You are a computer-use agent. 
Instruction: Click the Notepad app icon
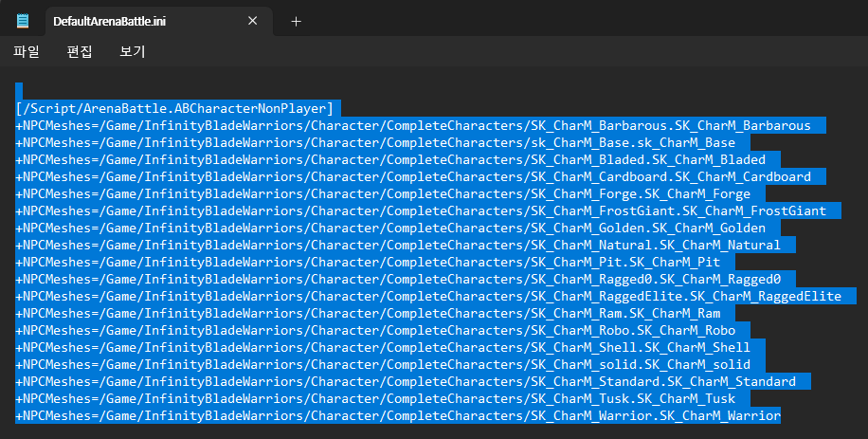23,21
